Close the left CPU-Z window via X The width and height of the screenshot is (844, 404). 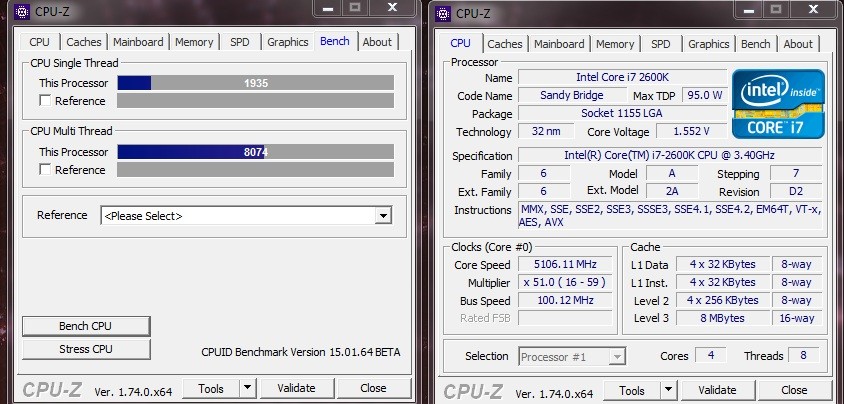pos(392,8)
